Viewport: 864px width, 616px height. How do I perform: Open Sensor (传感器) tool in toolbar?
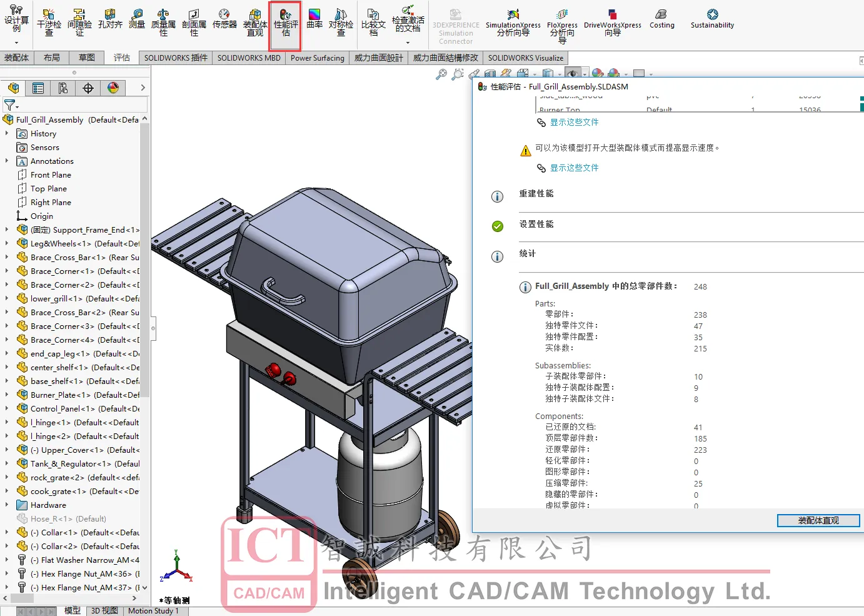click(224, 19)
